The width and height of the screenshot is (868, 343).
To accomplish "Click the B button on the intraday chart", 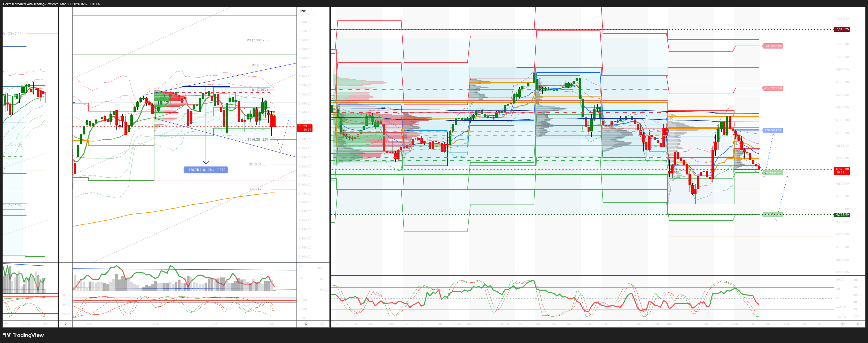I will tap(858, 324).
